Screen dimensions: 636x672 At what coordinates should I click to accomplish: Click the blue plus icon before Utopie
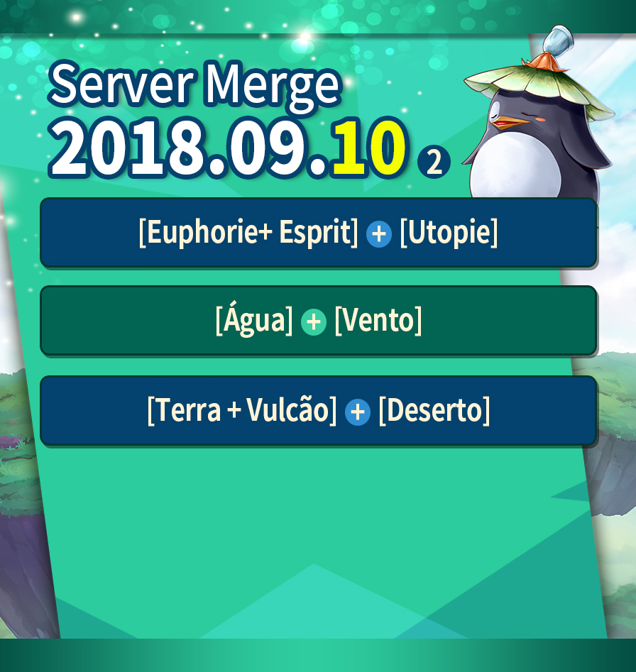click(x=379, y=234)
